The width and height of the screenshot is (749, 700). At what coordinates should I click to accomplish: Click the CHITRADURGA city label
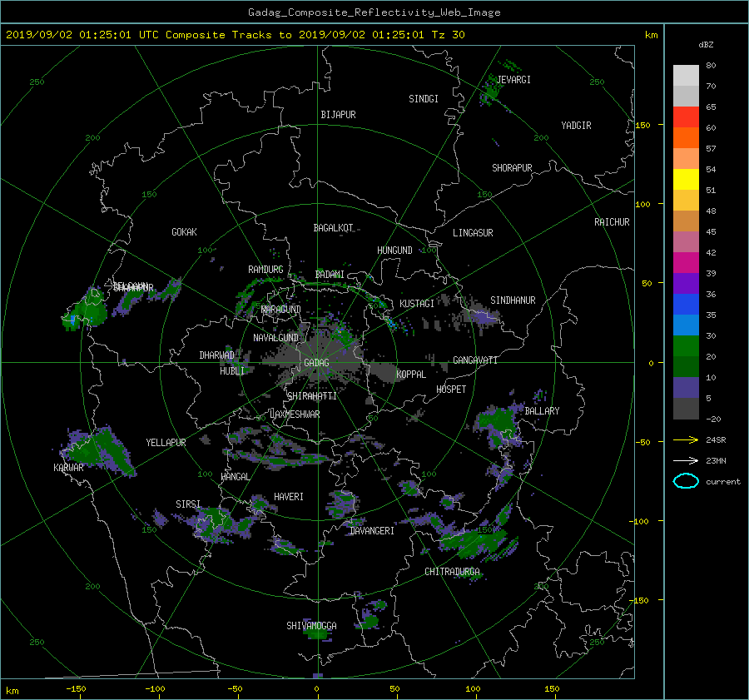(x=452, y=572)
